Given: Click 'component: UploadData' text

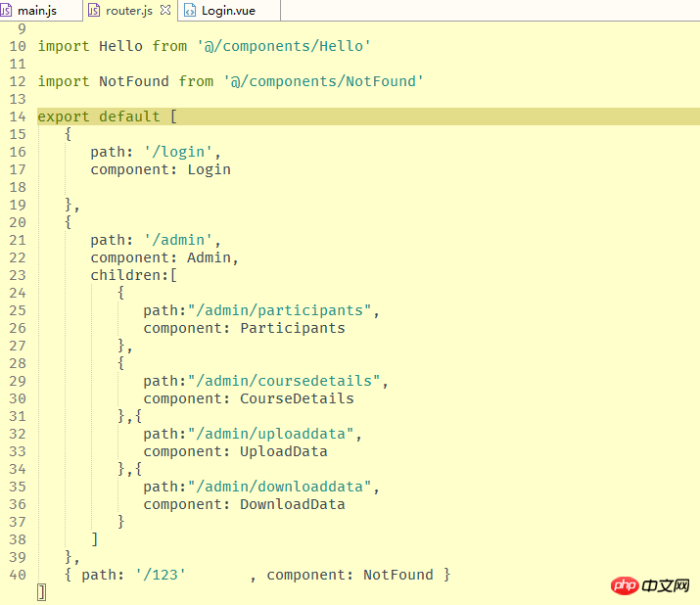Looking at the screenshot, I should [x=235, y=451].
